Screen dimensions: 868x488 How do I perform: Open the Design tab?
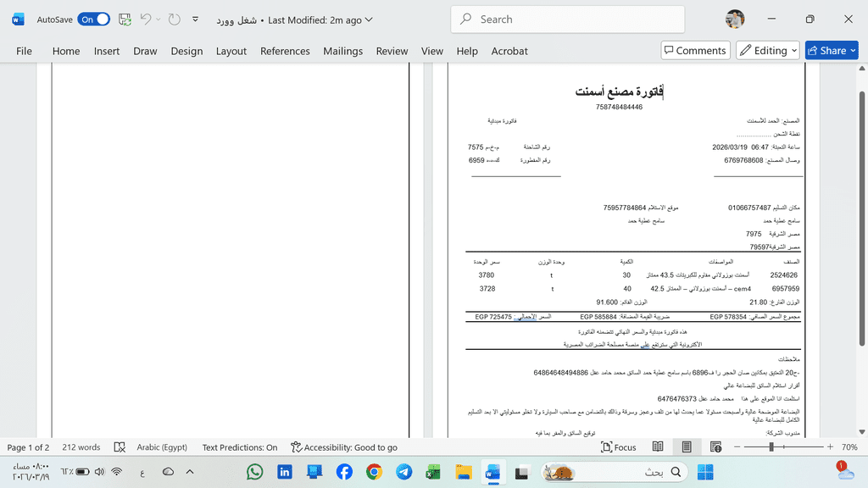[x=186, y=51]
